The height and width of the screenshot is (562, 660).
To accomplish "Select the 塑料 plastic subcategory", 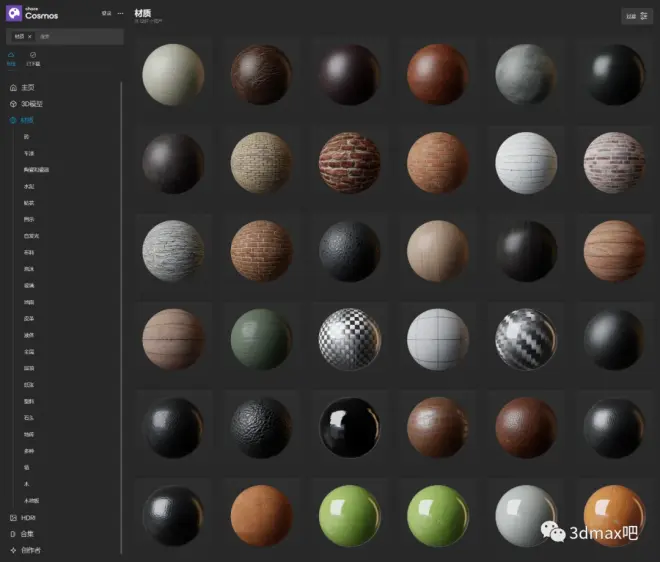I will 29,401.
